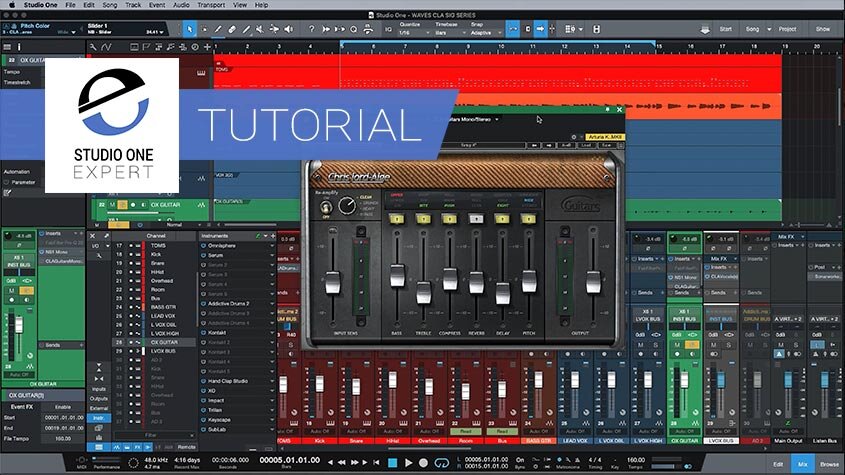This screenshot has width=845, height=475.
Task: Toggle visibility dot for Kick channel
Action: point(131,254)
